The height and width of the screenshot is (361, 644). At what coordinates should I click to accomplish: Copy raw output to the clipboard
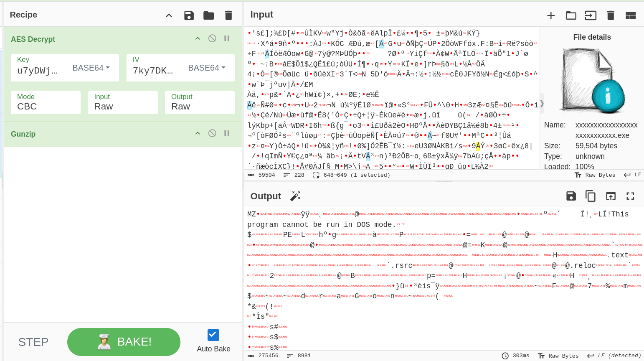590,196
